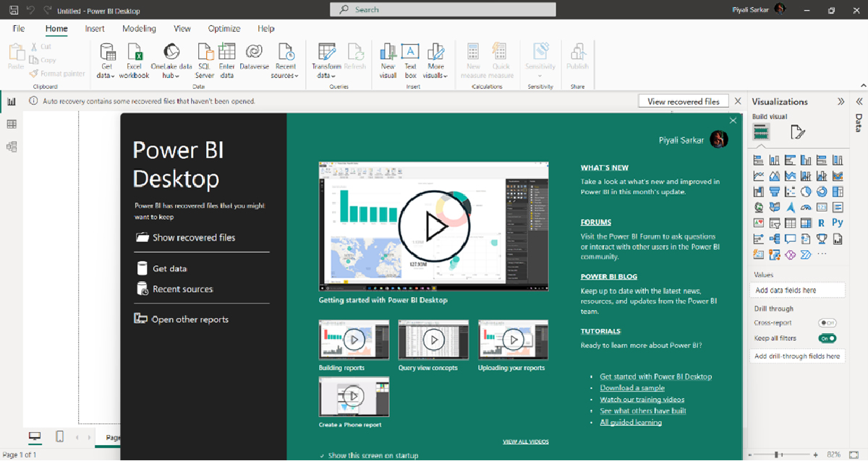Collapse the Visualizations pane with double chevron
This screenshot has width=868, height=461.
(841, 102)
